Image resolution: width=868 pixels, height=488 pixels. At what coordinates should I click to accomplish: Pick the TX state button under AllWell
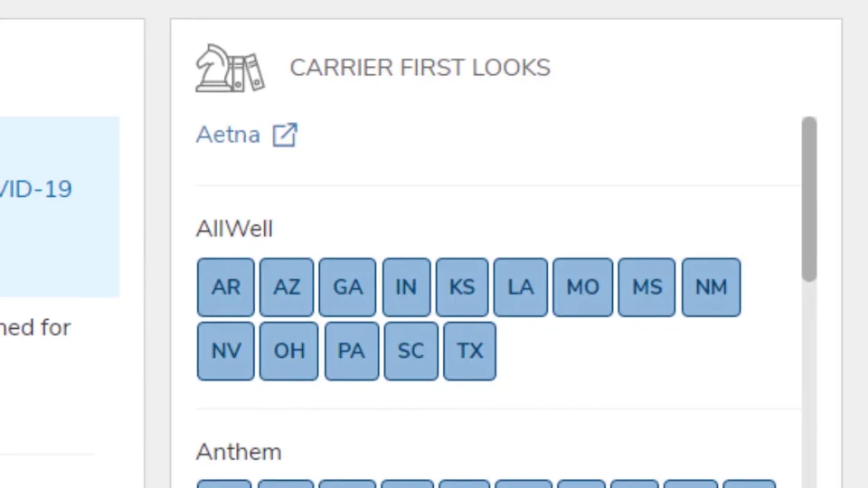469,351
